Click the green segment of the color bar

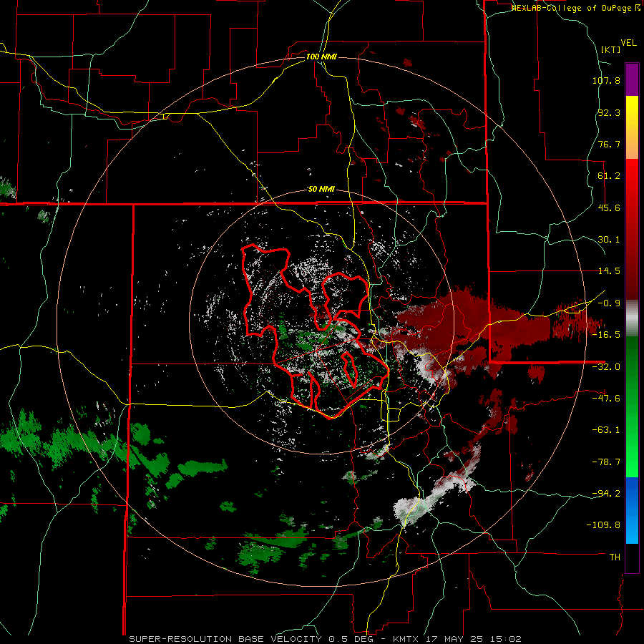[x=632, y=406]
